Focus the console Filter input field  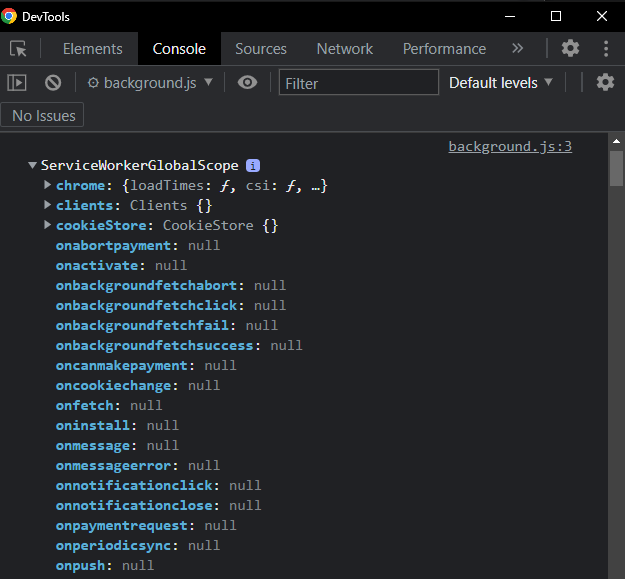tap(358, 83)
